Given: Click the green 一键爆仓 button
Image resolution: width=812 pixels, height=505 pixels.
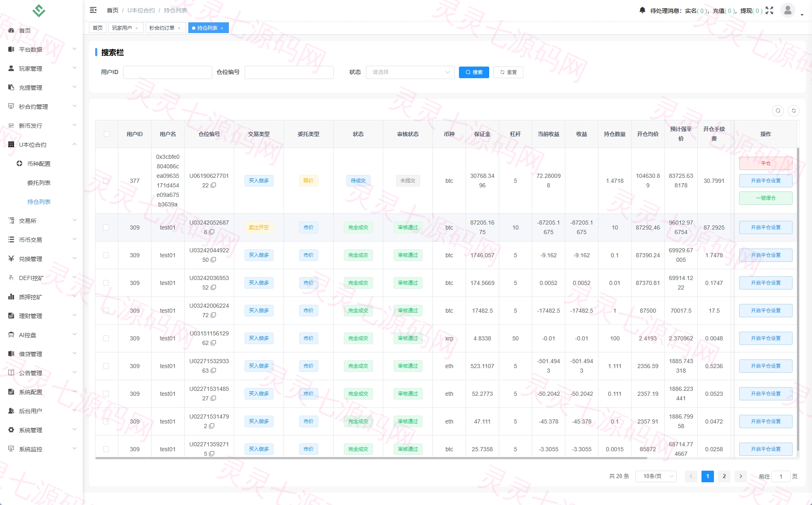Looking at the screenshot, I should click(x=766, y=198).
